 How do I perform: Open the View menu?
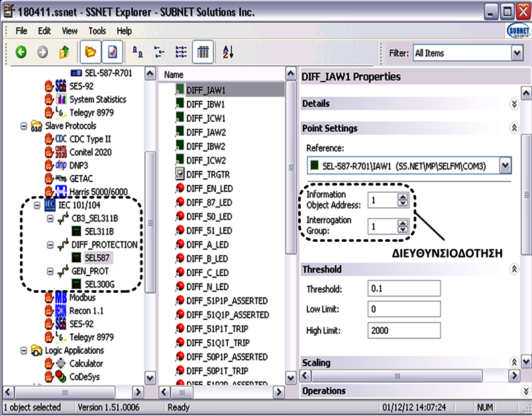[70, 31]
